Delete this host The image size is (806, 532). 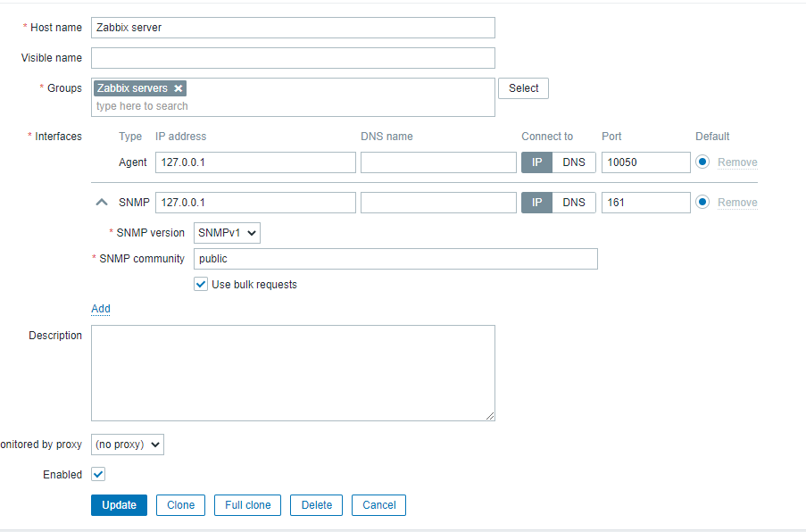click(317, 505)
